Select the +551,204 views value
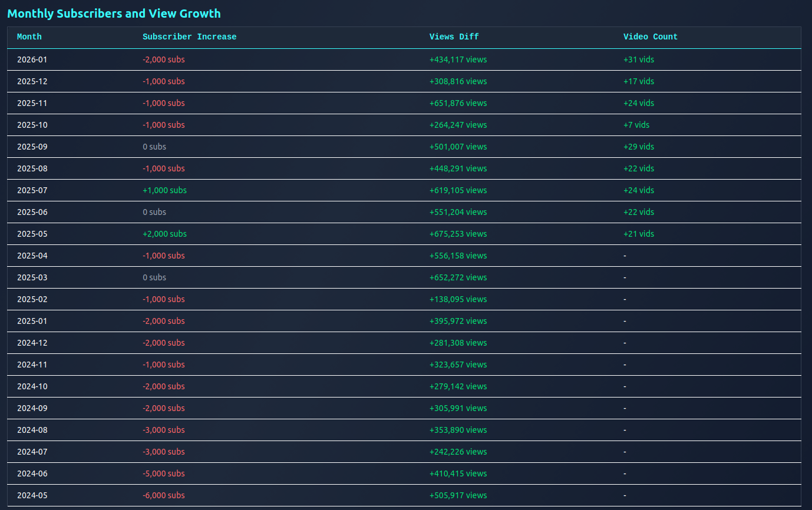The width and height of the screenshot is (812, 510). pos(458,212)
